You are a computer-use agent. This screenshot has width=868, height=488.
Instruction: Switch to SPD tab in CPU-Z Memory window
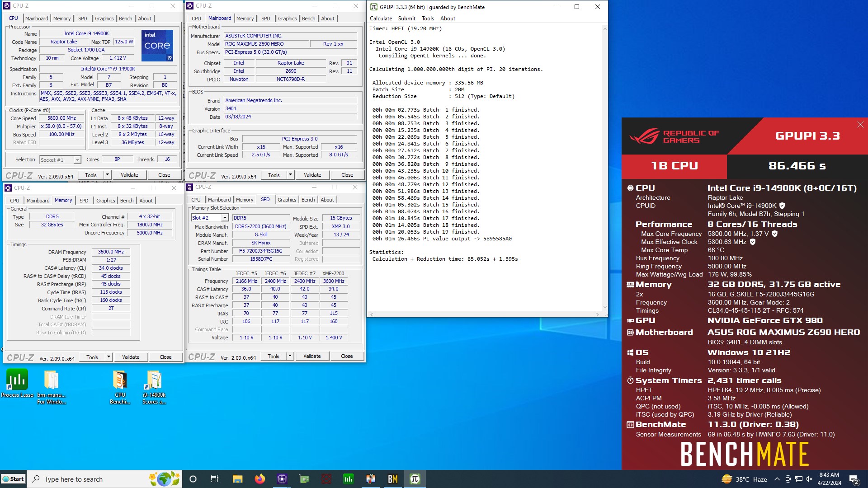(x=84, y=201)
